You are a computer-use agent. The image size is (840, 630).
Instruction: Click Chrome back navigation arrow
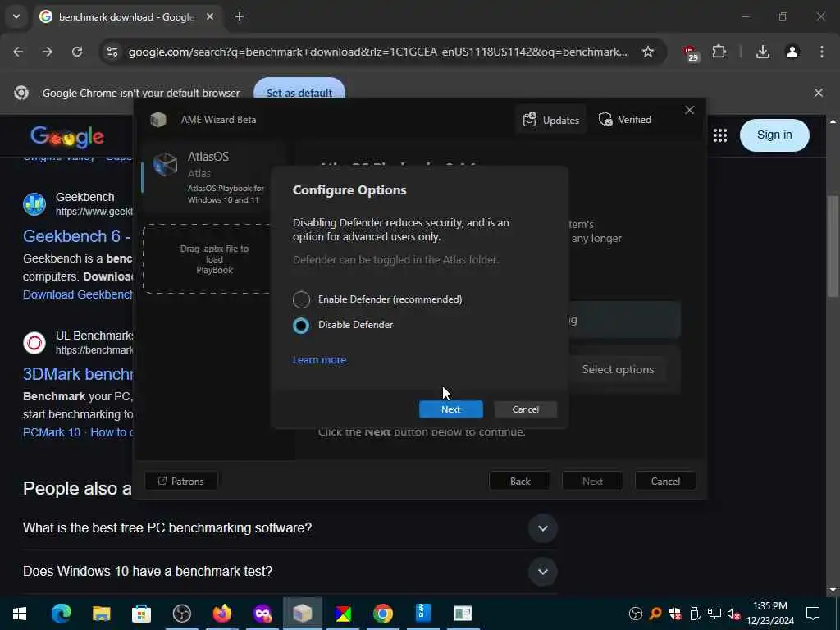[18, 52]
